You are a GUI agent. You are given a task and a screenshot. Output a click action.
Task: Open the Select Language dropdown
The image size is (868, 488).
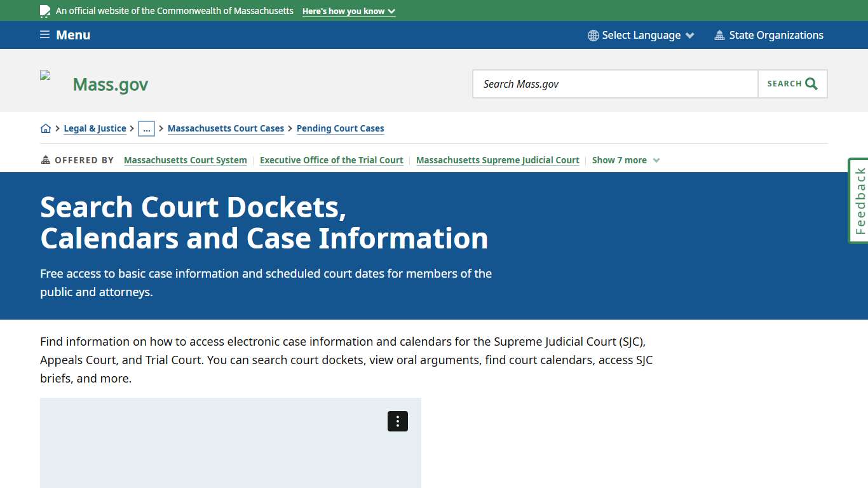pos(642,35)
